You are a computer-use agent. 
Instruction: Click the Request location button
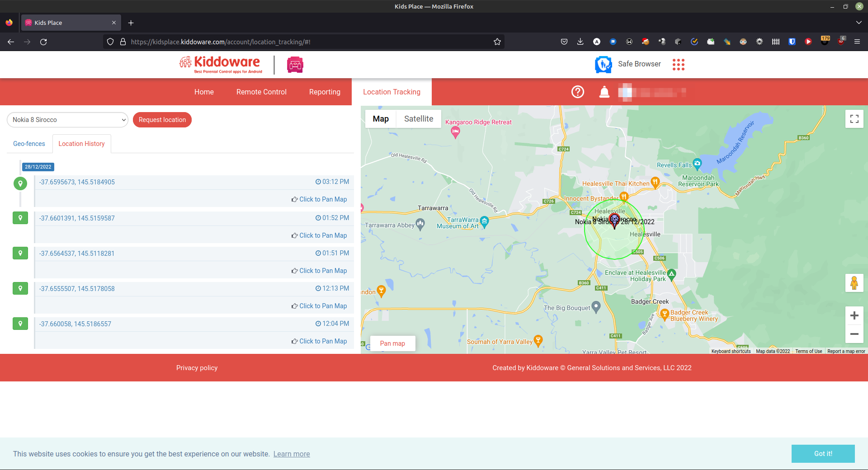point(162,120)
